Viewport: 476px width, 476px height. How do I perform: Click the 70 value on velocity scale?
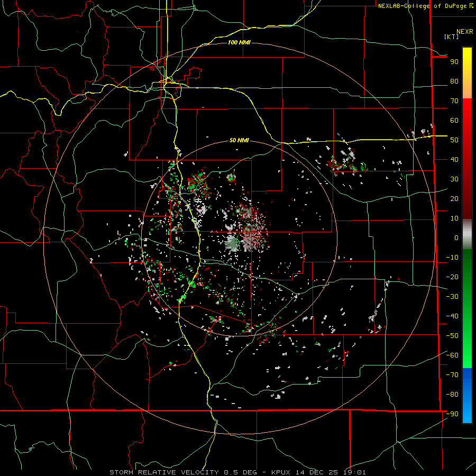pos(454,101)
